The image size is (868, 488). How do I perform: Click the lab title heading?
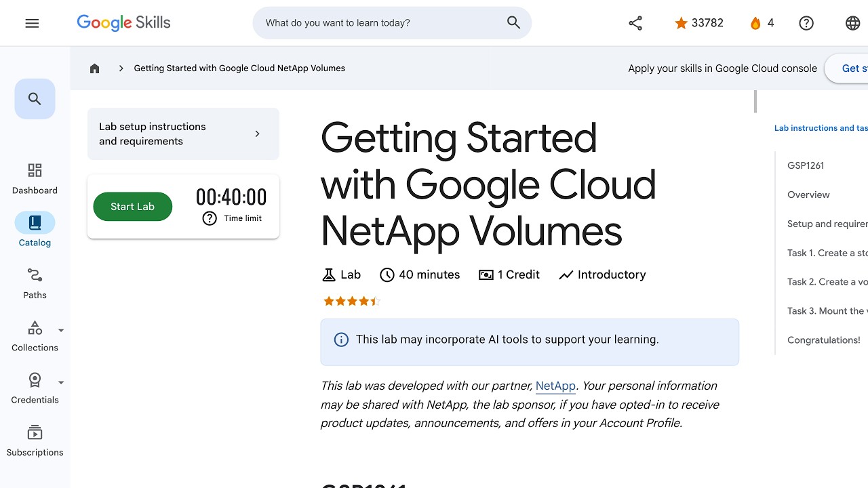point(488,184)
